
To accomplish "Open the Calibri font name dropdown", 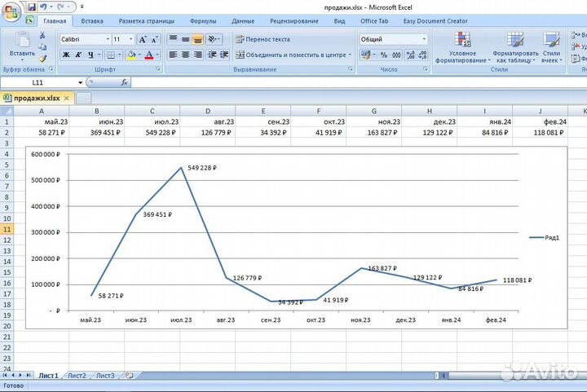I will 107,39.
